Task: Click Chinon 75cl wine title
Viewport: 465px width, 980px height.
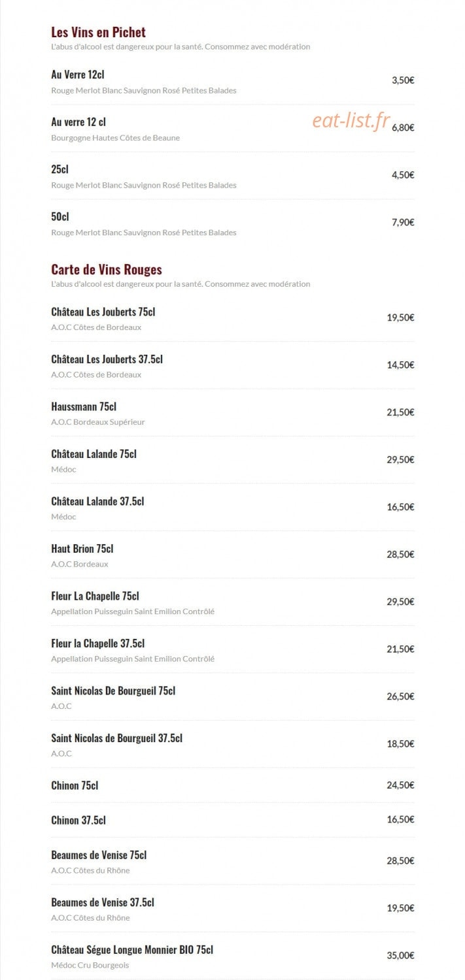Action: pos(75,785)
